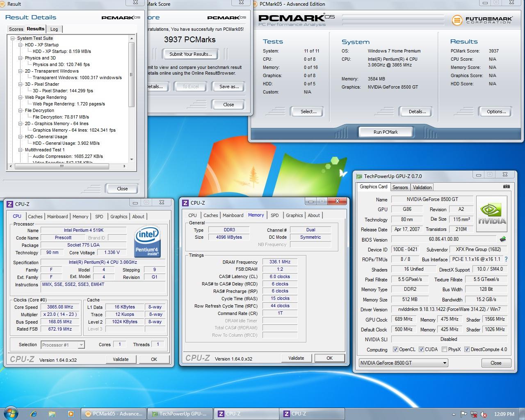
Task: Click the Action Center flag tray icon
Action: point(463,414)
